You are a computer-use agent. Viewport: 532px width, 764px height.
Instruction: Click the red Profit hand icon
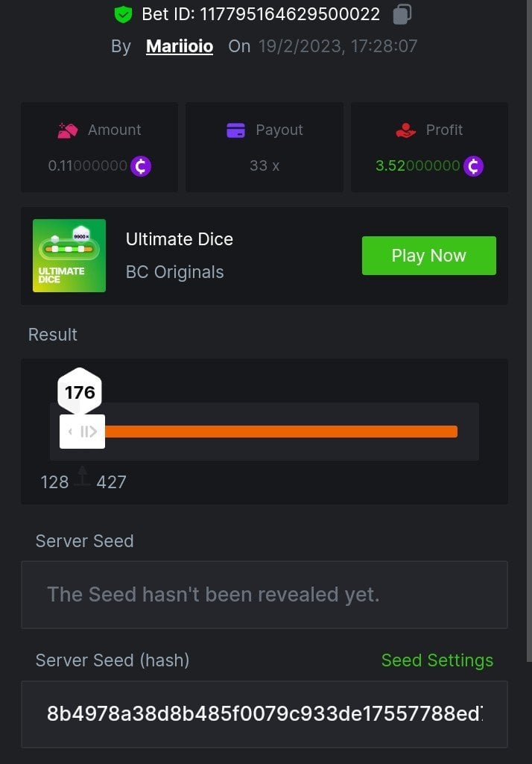coord(405,130)
